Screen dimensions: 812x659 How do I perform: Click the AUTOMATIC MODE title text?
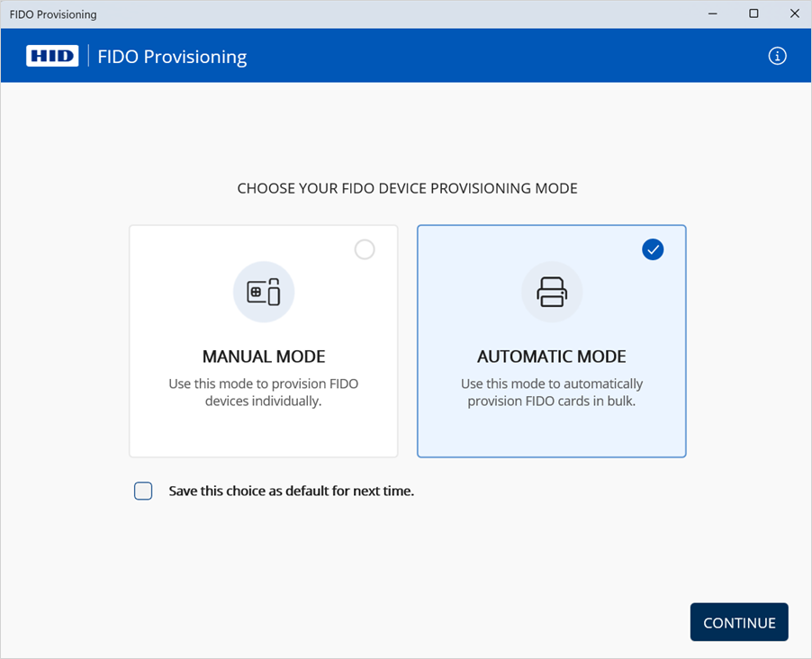[552, 357]
